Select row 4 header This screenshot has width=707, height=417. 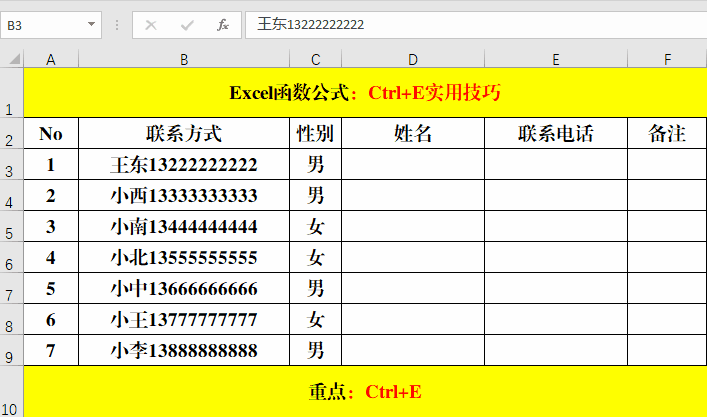tap(12, 196)
